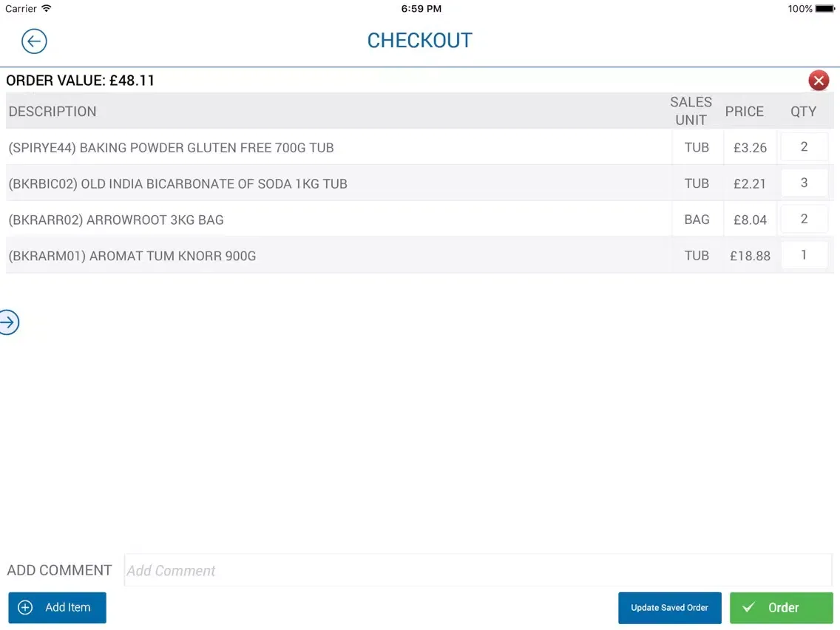Select (BKRARR02) ARROWROOT 3KG BAG text
The width and height of the screenshot is (840, 630).
tap(115, 220)
